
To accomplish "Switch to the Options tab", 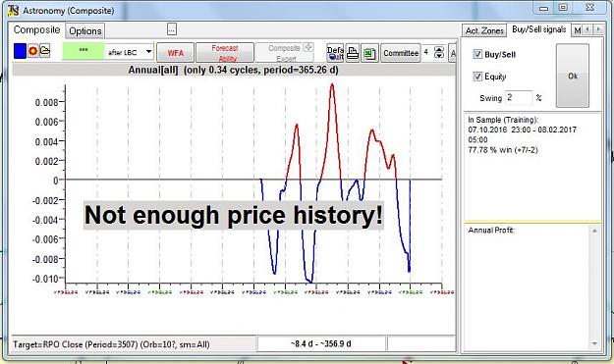I will pyautogui.click(x=84, y=30).
